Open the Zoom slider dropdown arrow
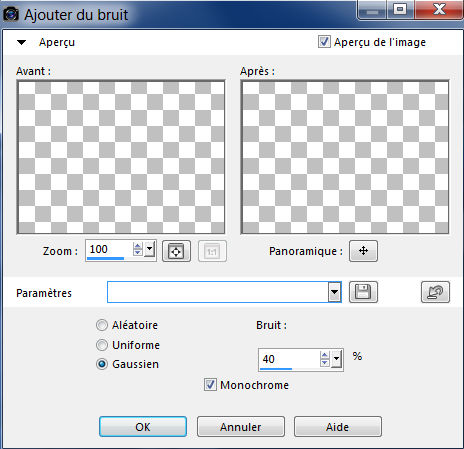Screen dimensions: 464x449 tap(150, 249)
